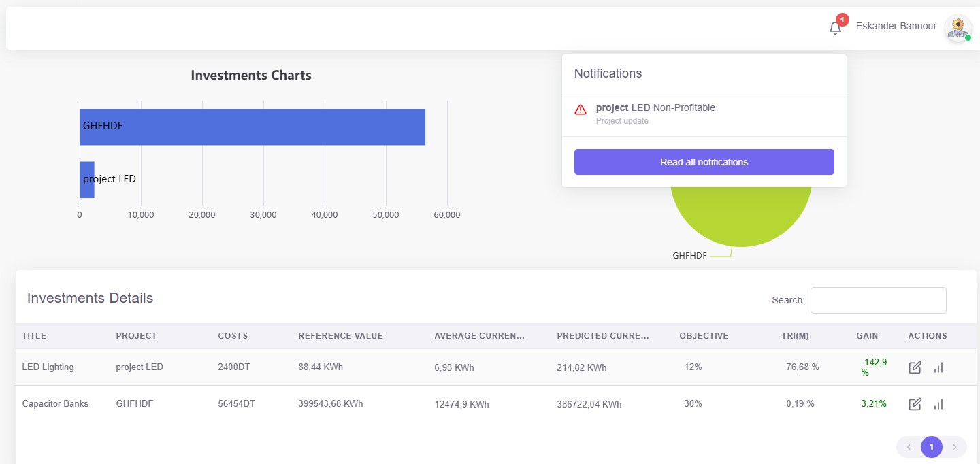
Task: Sort by the Gain column header
Action: pos(867,336)
